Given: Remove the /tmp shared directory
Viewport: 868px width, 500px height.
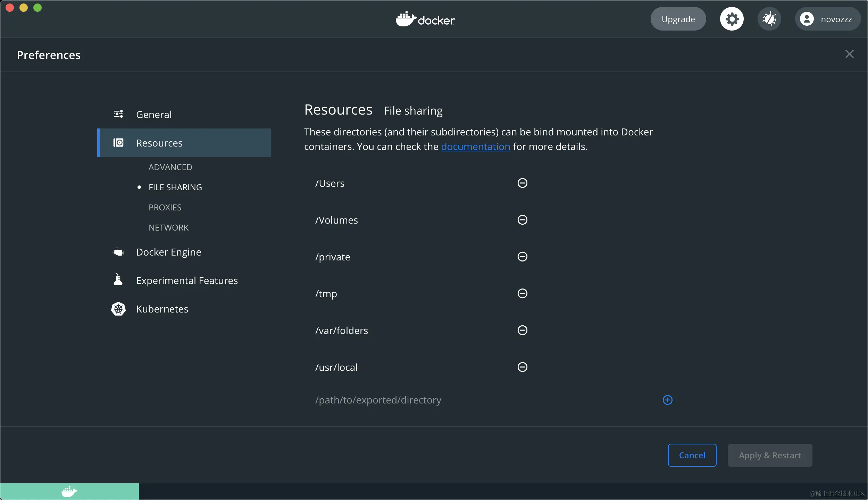Looking at the screenshot, I should pos(522,293).
